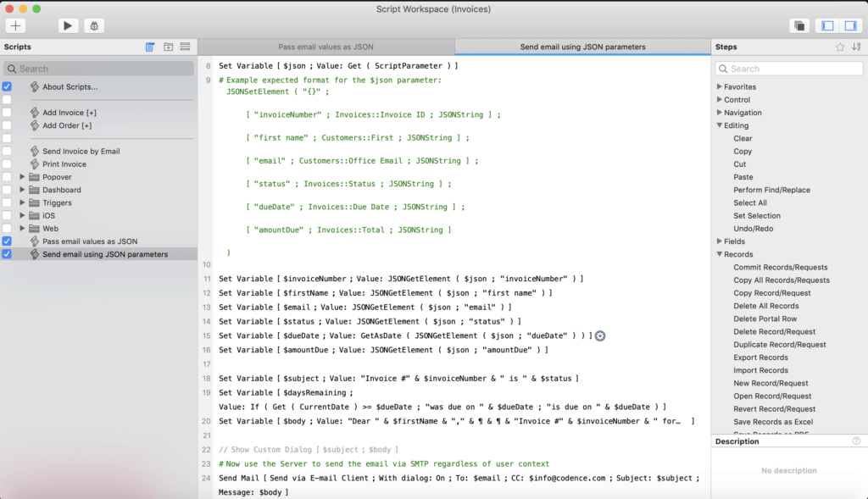Screen dimensions: 868x499
Task: Select the Import Records step
Action: [762, 370]
